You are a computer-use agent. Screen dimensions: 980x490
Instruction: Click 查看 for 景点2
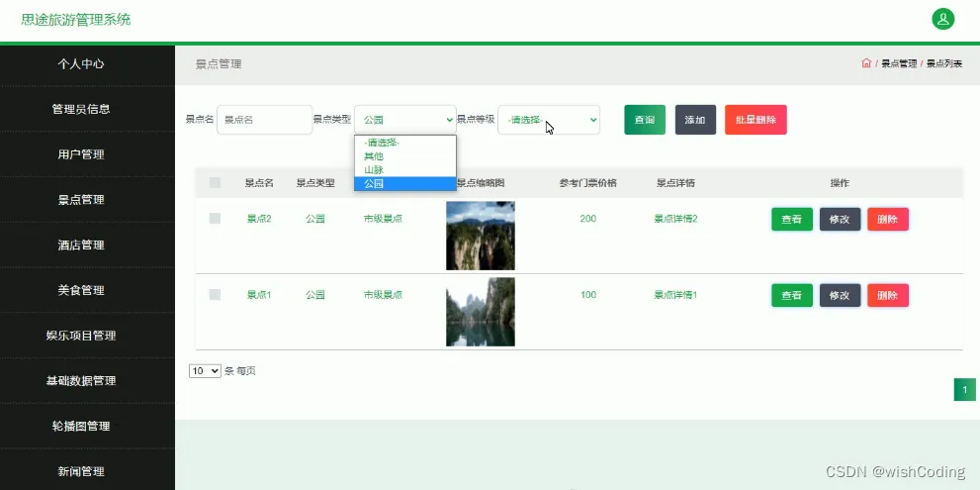pyautogui.click(x=792, y=219)
